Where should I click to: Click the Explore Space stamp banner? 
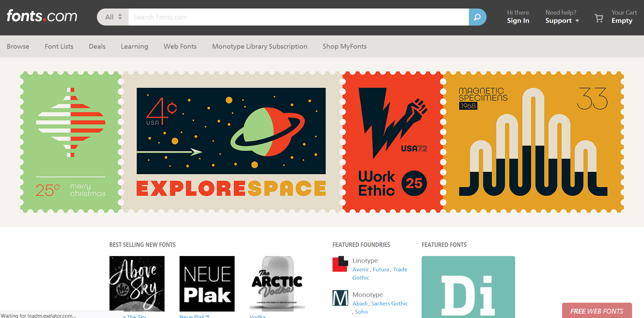(231, 142)
